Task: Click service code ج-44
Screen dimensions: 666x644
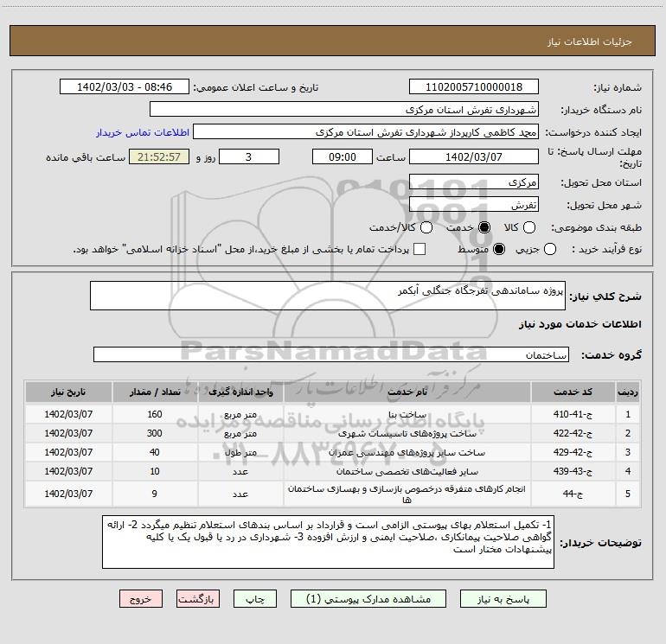Action: click(x=573, y=494)
